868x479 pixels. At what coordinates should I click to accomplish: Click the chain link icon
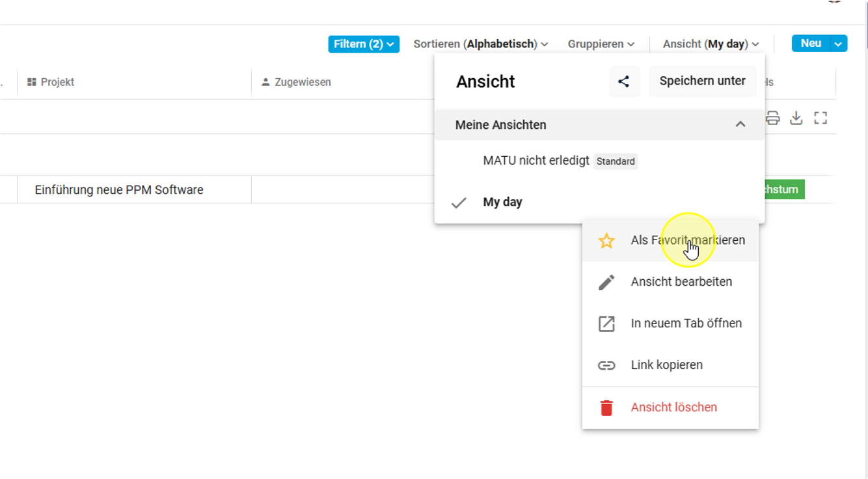point(606,366)
